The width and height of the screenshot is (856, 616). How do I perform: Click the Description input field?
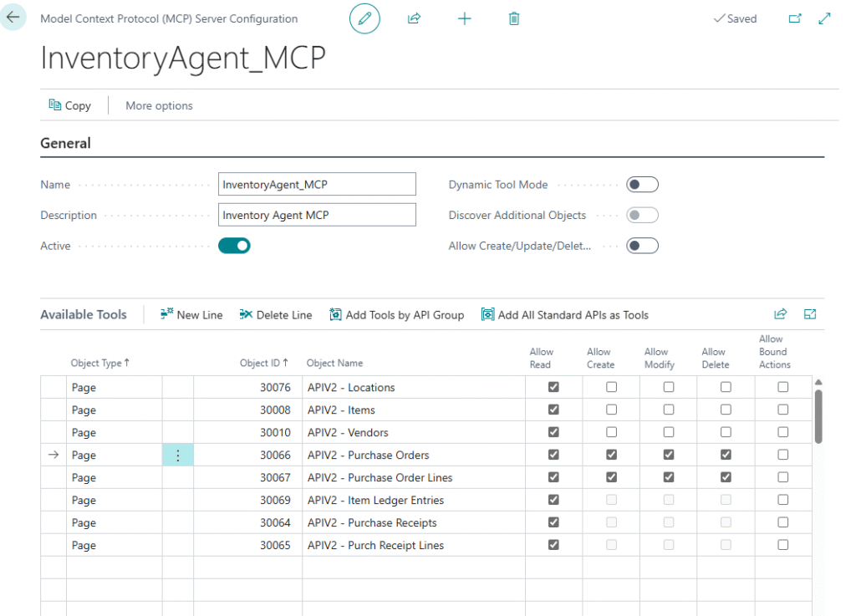pos(317,215)
